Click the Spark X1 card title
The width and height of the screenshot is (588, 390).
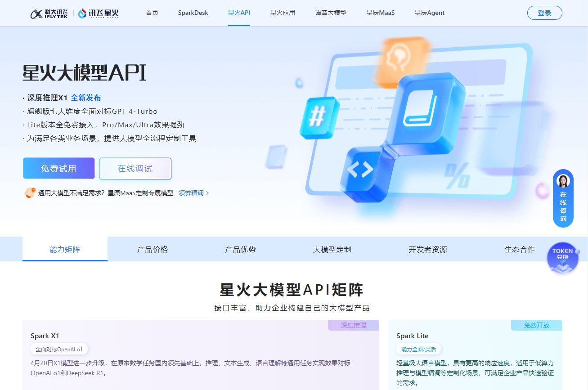(45, 336)
